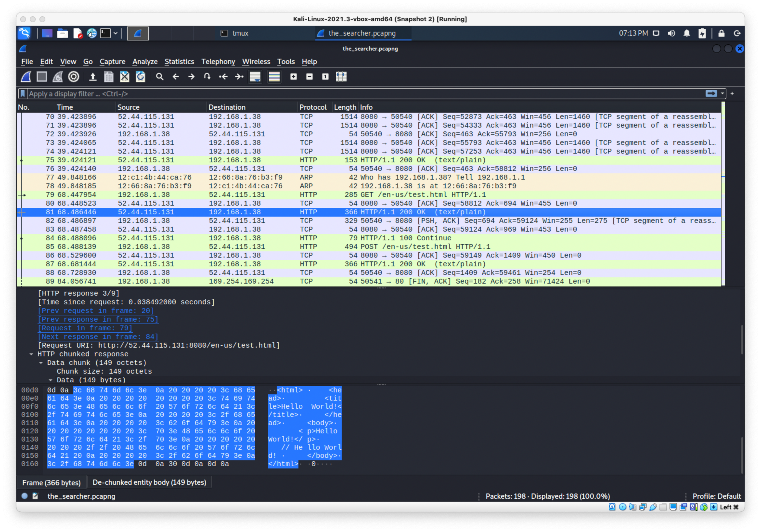This screenshot has width=761, height=532.
Task: Click the Stop capturing packets square icon
Action: pos(42,77)
